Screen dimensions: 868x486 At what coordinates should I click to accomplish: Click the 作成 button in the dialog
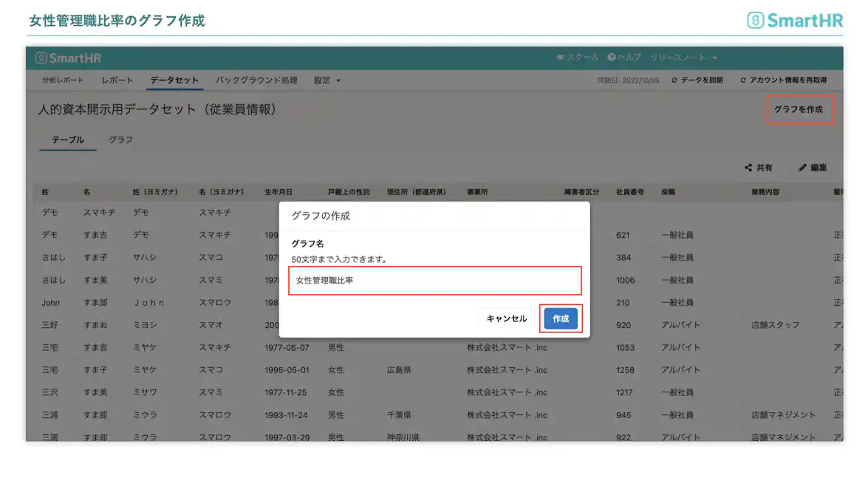tap(560, 318)
